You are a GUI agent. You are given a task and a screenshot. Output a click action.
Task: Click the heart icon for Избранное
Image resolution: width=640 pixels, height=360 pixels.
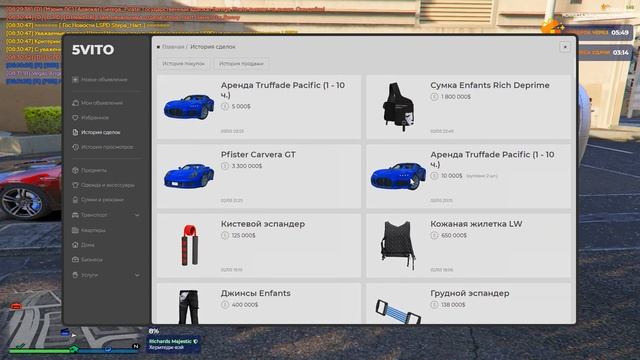[75, 118]
